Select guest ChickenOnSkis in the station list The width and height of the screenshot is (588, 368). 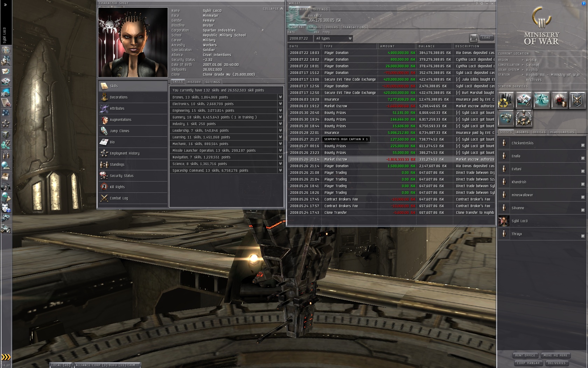pos(541,143)
